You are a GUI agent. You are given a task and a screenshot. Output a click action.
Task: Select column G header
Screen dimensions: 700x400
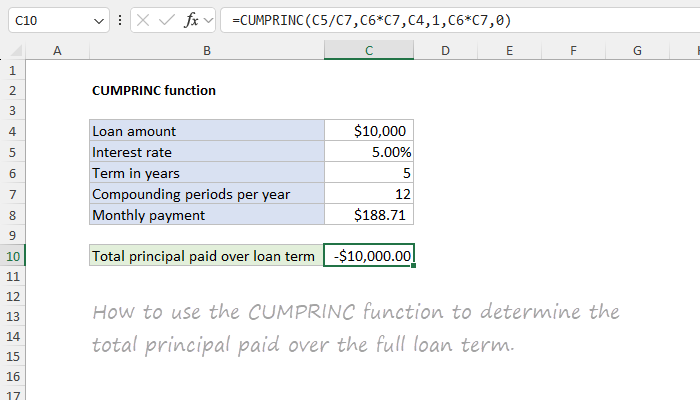click(638, 50)
